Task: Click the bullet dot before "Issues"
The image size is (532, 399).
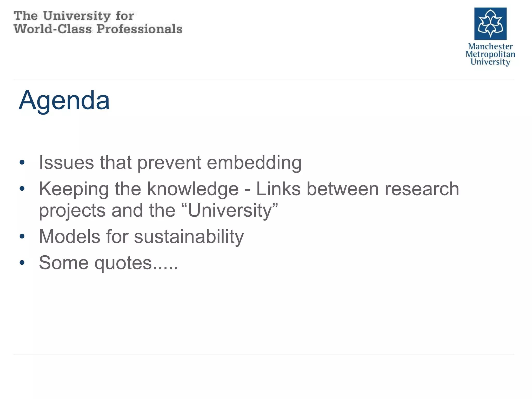Action: [x=22, y=163]
